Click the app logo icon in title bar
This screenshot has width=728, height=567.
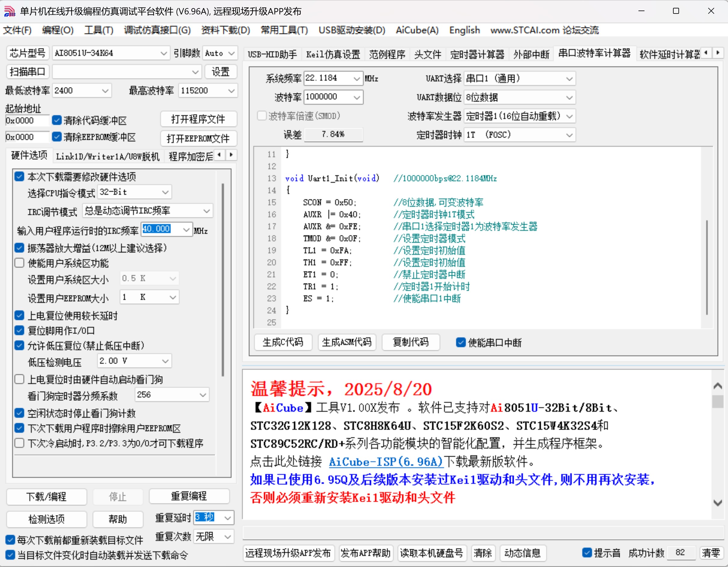(x=9, y=11)
